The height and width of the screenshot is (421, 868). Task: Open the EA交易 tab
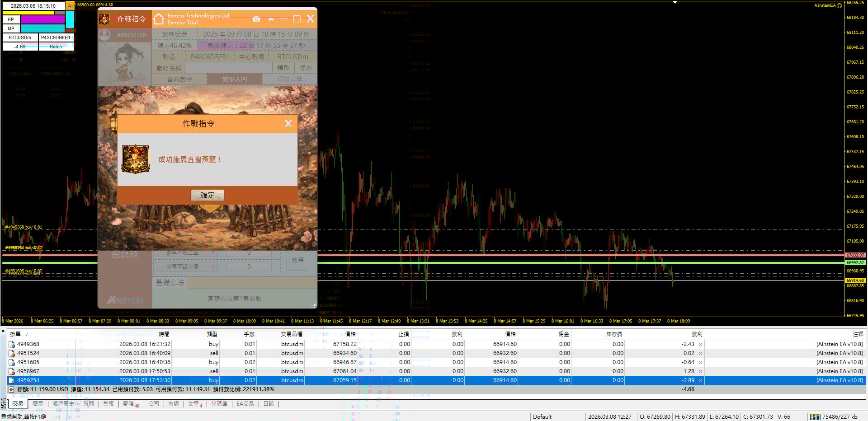(245, 404)
